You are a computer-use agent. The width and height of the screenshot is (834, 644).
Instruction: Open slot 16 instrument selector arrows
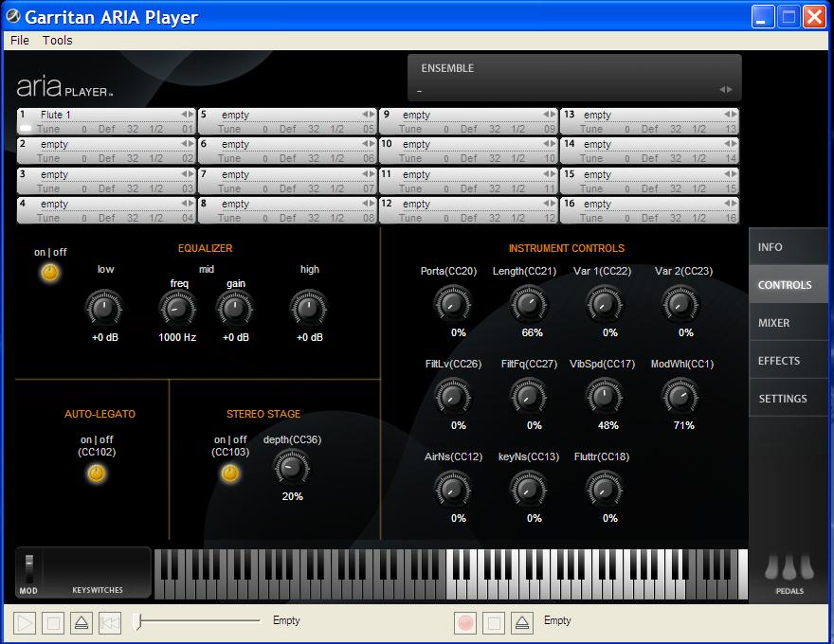(731, 203)
